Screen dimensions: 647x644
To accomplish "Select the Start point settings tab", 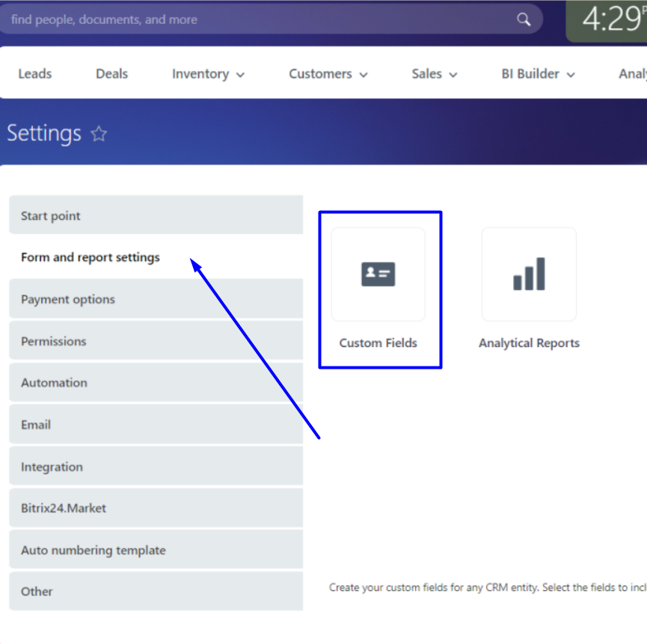I will 156,216.
